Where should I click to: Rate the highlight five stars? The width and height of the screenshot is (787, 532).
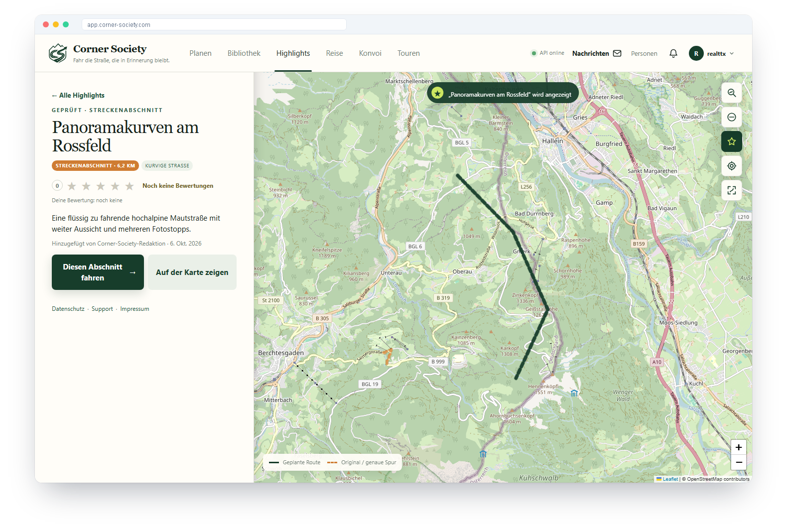coord(130,186)
